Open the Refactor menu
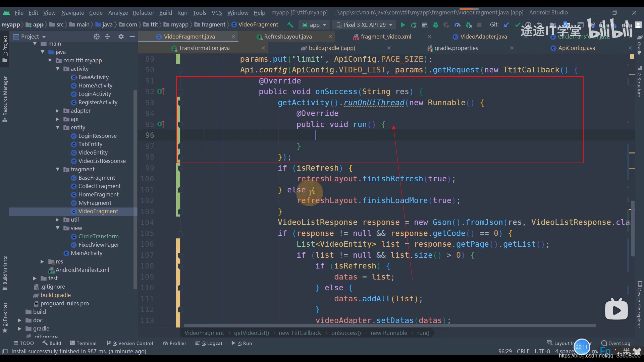 point(143,13)
